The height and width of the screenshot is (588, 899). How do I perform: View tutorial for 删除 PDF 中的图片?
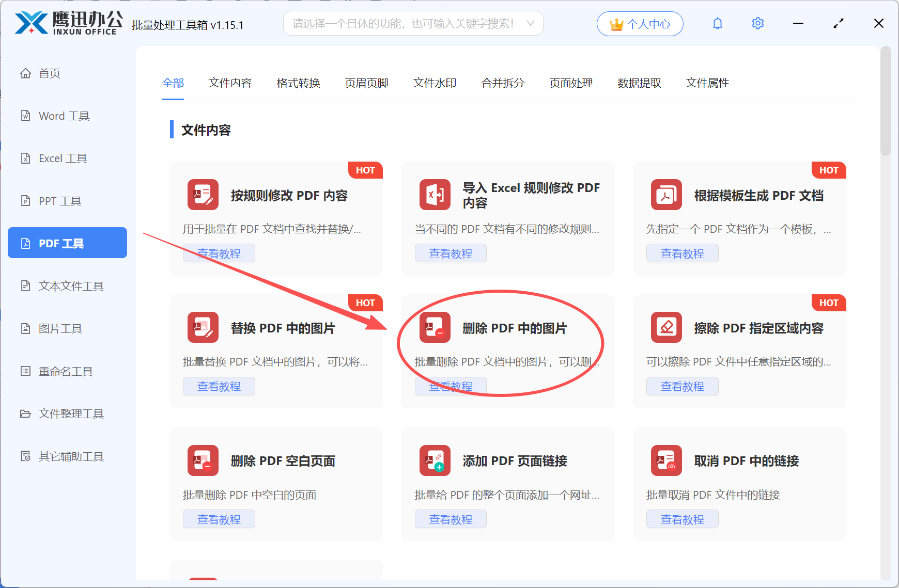click(x=451, y=386)
